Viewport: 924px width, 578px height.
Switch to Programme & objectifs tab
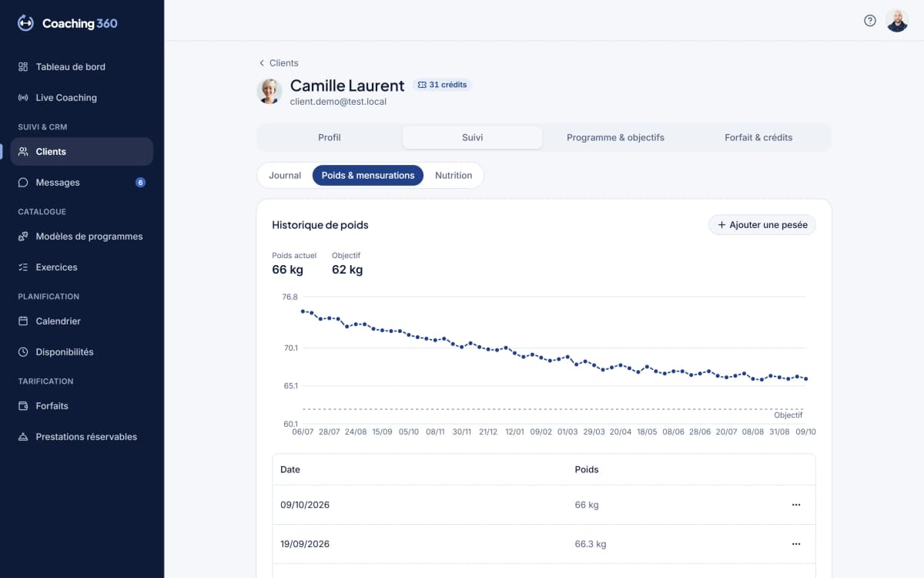(x=615, y=137)
